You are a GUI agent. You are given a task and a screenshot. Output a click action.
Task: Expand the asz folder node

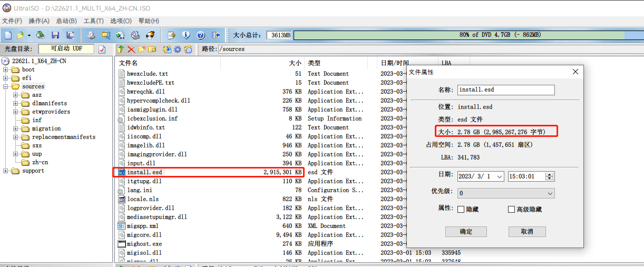click(x=16, y=95)
